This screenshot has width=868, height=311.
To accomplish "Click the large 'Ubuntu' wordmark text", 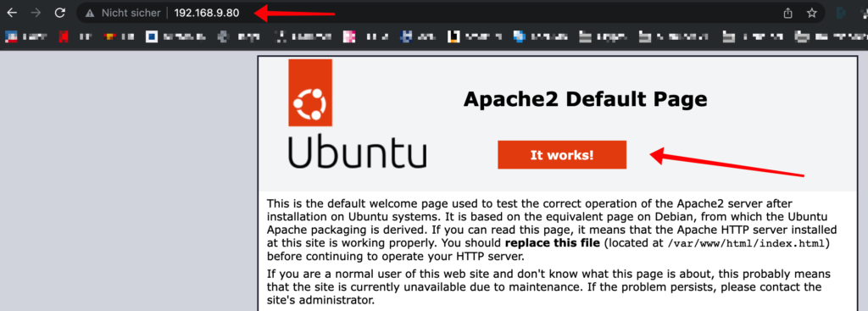I will pyautogui.click(x=357, y=151).
